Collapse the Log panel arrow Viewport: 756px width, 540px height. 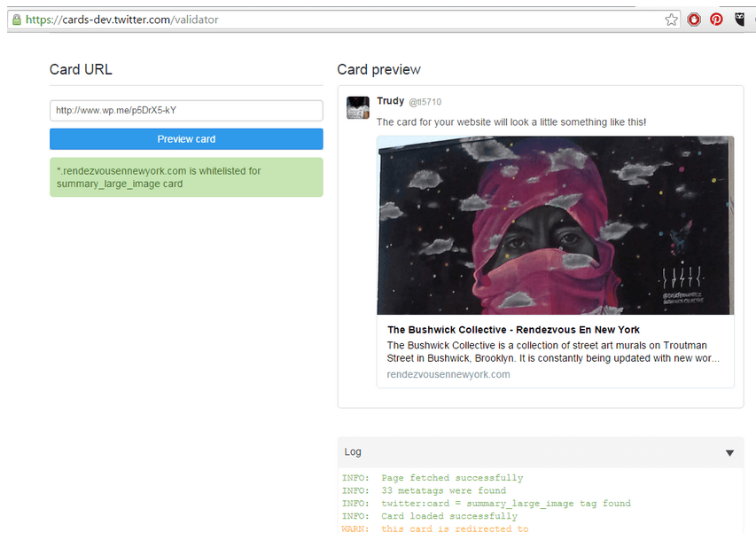[x=729, y=453]
